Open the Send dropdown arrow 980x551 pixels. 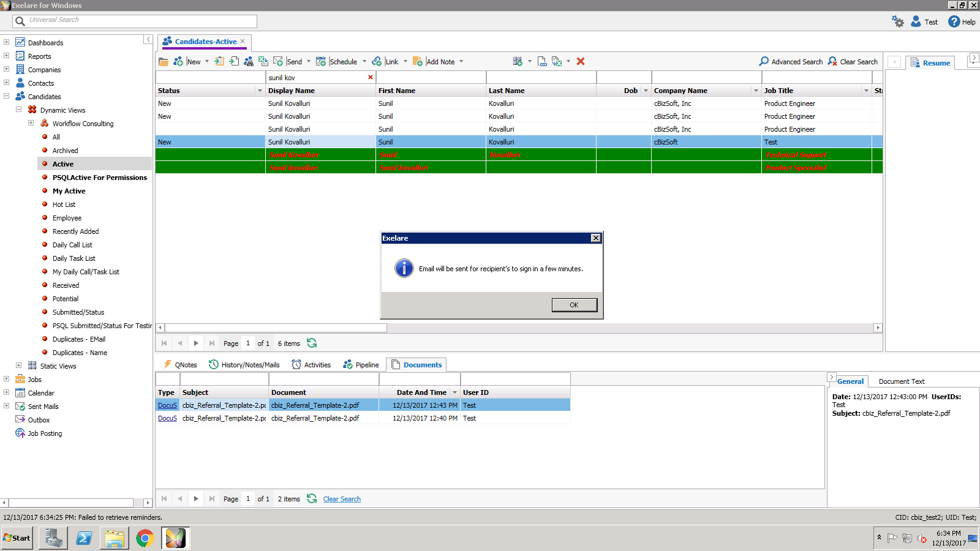(x=309, y=61)
